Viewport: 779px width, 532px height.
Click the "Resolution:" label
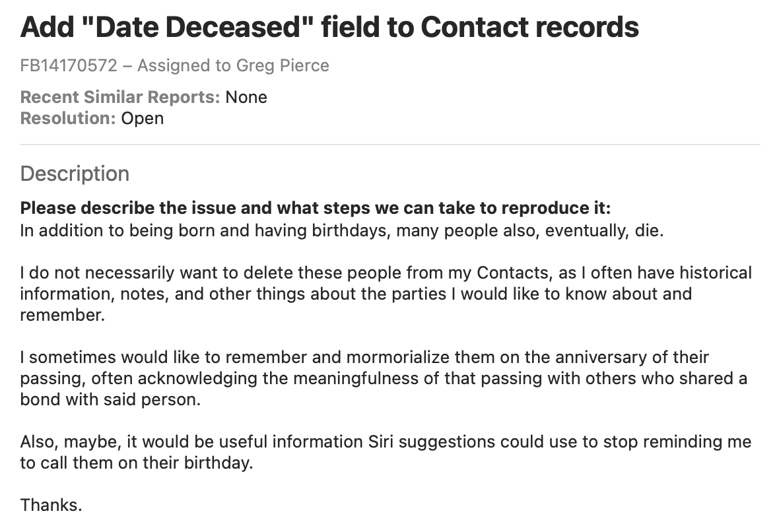(68, 119)
